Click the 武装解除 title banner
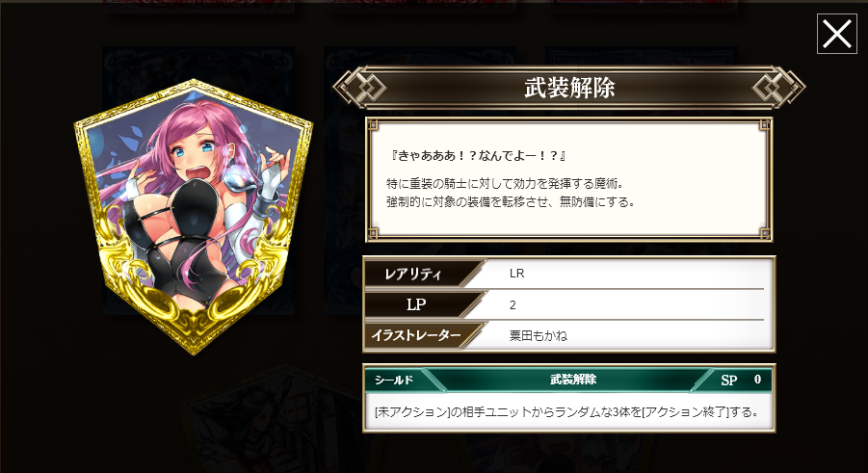 click(x=569, y=88)
